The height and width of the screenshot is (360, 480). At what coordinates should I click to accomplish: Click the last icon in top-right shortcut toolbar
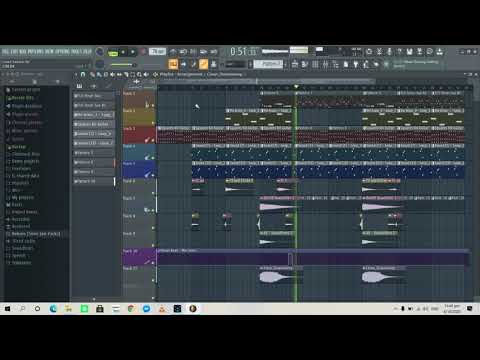(440, 52)
